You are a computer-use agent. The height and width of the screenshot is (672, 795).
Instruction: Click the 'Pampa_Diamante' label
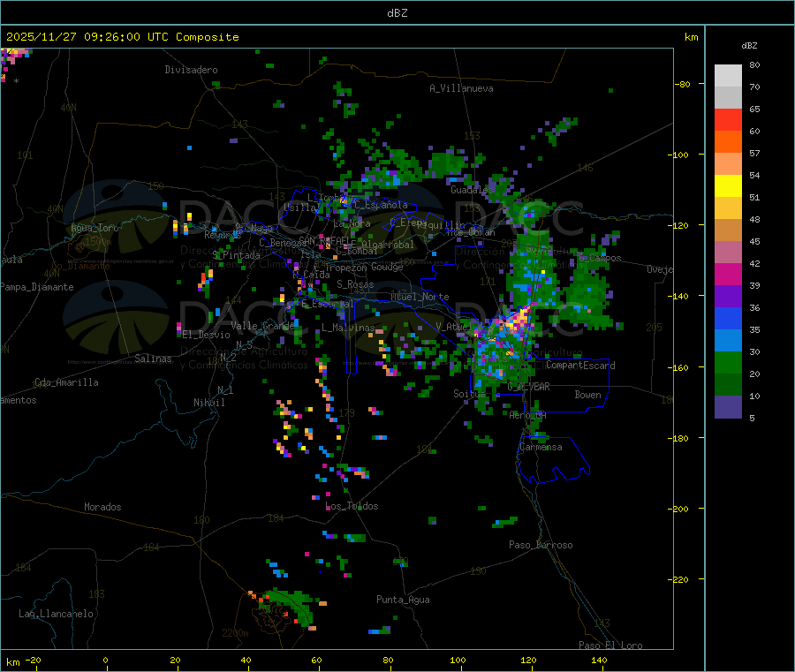click(37, 287)
